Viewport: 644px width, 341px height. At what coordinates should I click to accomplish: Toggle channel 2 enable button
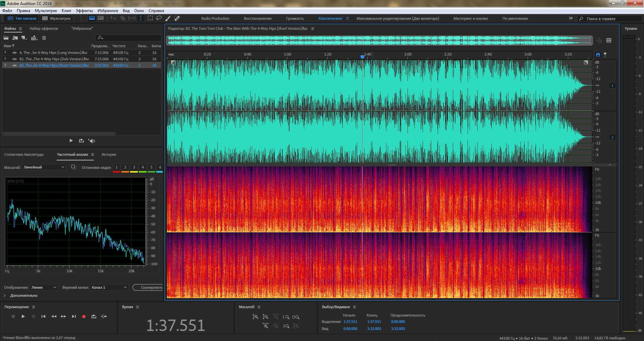coord(612,137)
